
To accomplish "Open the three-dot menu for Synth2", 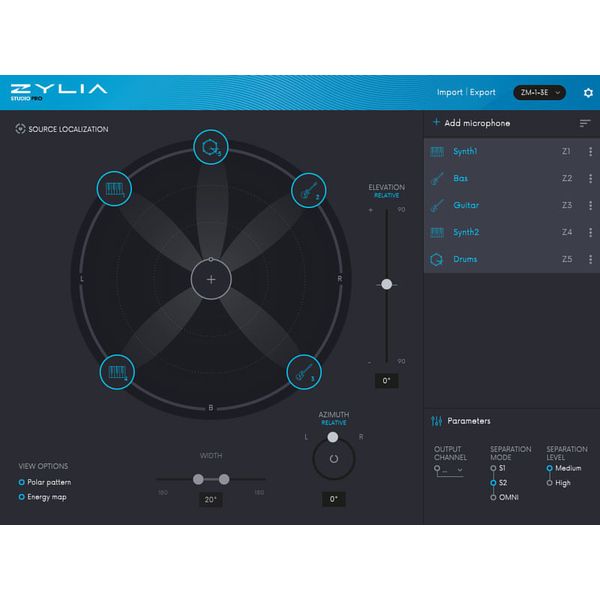I will click(590, 232).
